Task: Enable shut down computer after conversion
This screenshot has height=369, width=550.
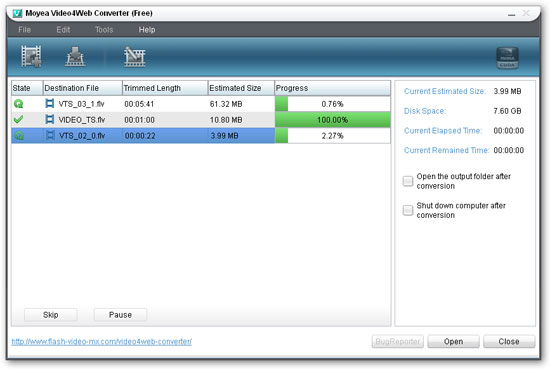Action: click(x=408, y=210)
